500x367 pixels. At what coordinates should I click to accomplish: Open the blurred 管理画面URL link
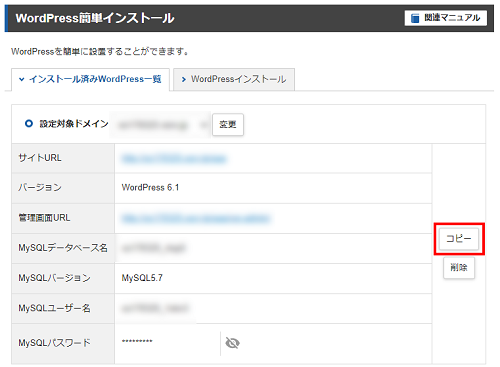pyautogui.click(x=196, y=219)
